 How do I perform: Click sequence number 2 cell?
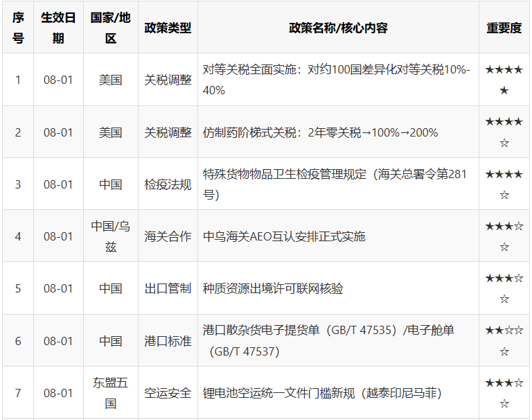(x=18, y=132)
